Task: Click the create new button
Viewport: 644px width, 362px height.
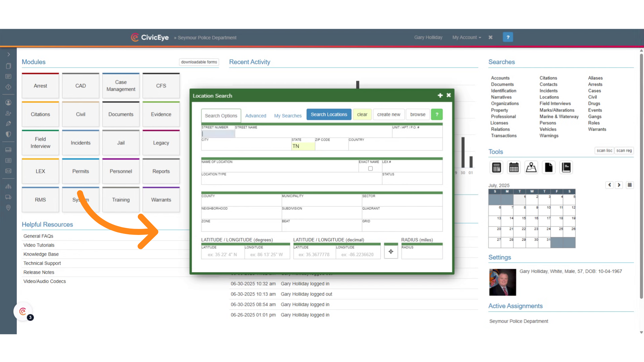Action: click(389, 114)
